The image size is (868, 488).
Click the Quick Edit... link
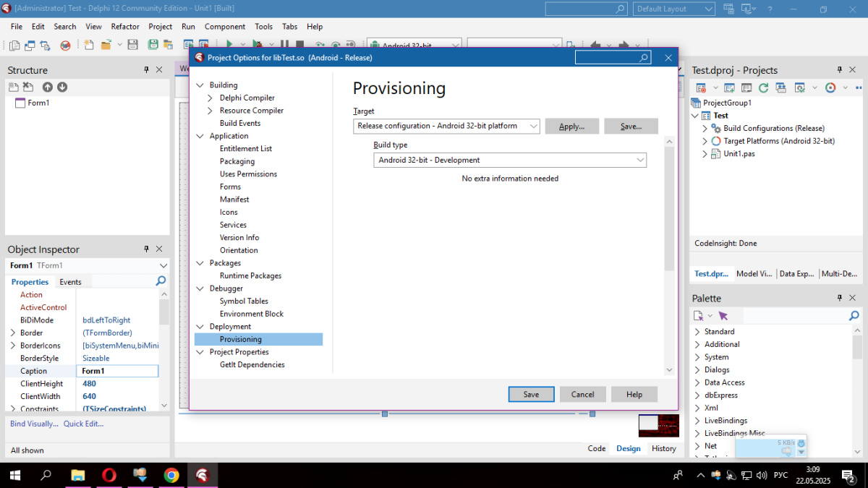pos(83,424)
